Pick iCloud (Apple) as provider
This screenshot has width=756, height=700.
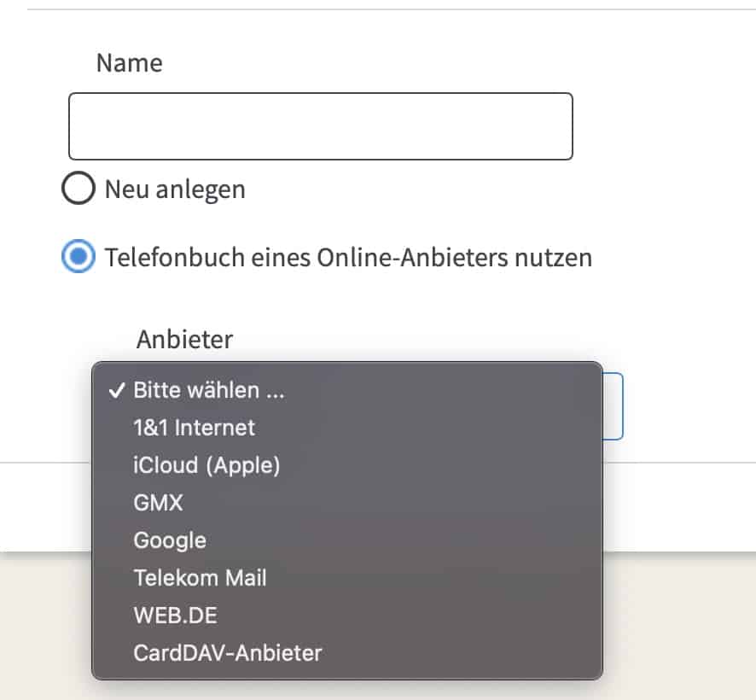click(x=346, y=465)
